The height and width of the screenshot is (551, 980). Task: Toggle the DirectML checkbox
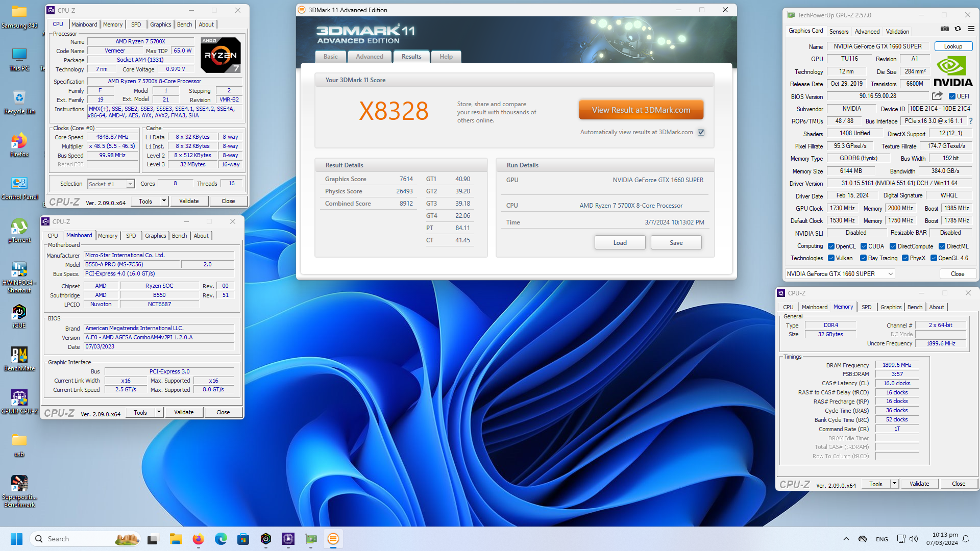[x=942, y=246]
